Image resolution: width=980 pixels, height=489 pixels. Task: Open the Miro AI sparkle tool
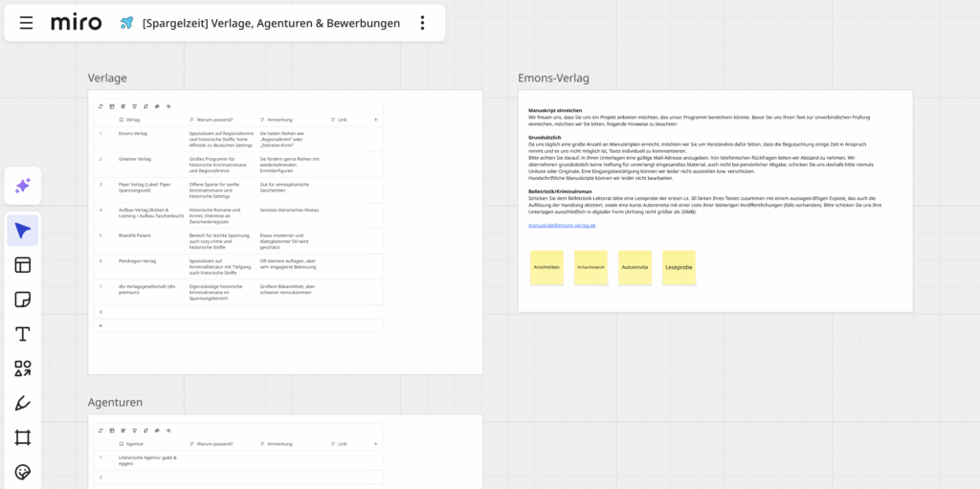tap(23, 186)
